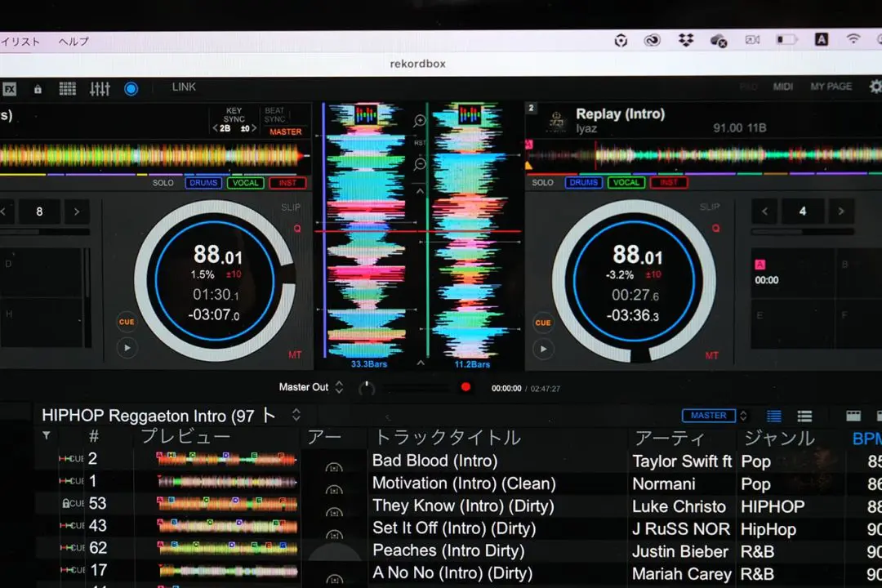Collapse waveform panel with upper chevron
Image resolution: width=882 pixels, height=588 pixels.
tap(421, 191)
